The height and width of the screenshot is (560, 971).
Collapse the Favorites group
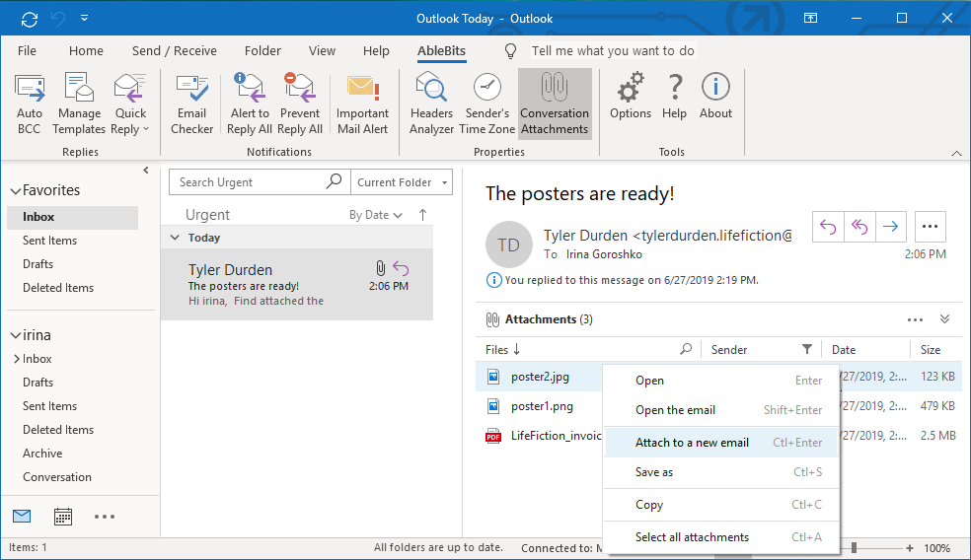click(x=16, y=191)
